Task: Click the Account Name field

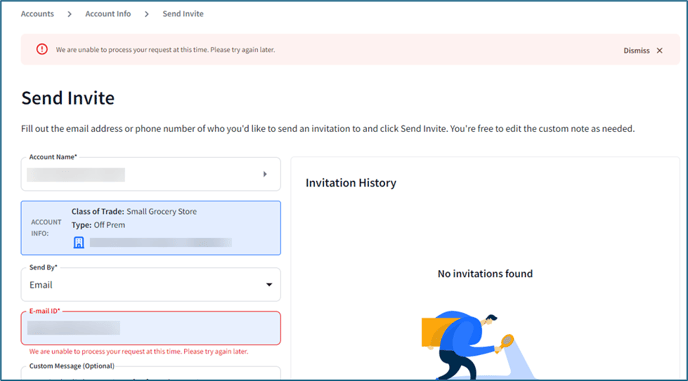Action: coord(150,174)
